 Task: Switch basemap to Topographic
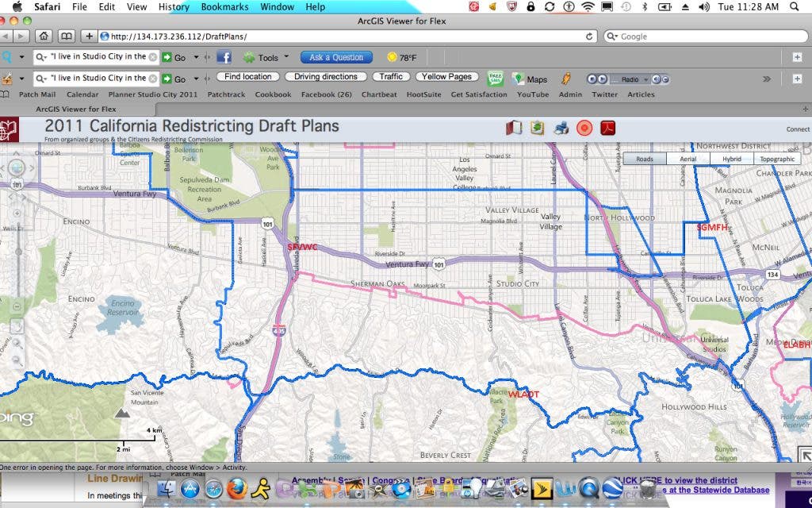pyautogui.click(x=777, y=159)
